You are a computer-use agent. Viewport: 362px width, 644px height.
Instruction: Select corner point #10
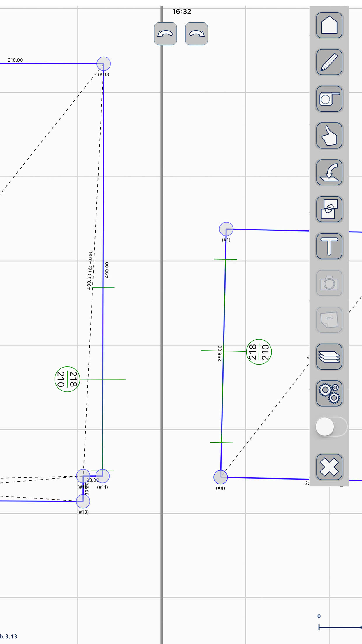(x=103, y=64)
